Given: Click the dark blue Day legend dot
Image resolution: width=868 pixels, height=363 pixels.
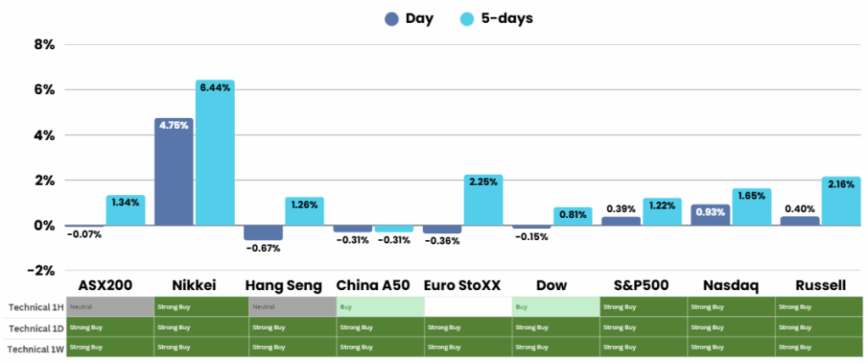Looking at the screenshot, I should (392, 20).
